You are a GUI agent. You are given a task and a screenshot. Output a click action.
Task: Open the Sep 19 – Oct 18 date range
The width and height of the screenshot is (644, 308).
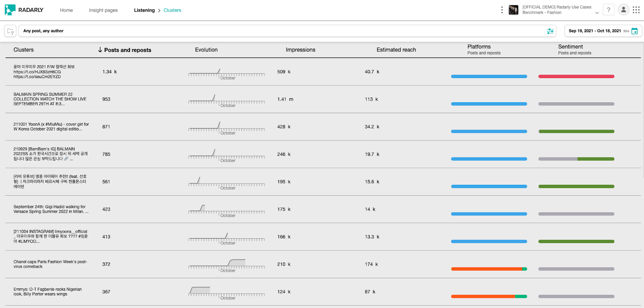point(595,31)
